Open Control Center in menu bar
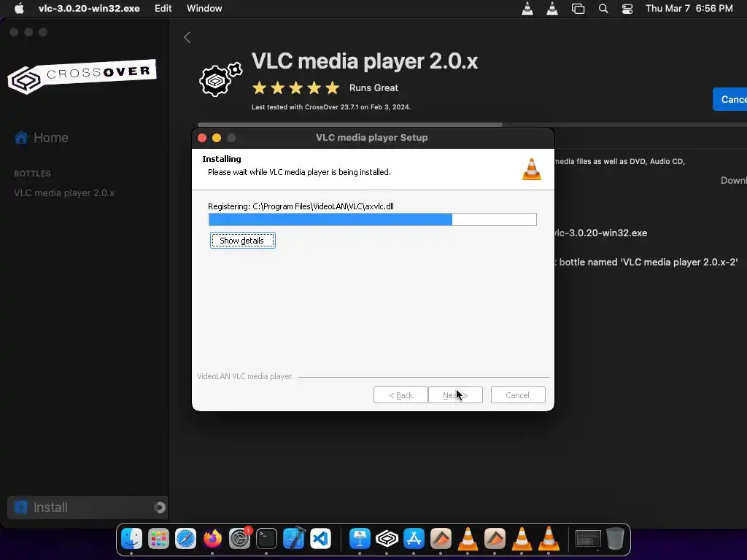This screenshot has height=560, width=747. click(627, 9)
